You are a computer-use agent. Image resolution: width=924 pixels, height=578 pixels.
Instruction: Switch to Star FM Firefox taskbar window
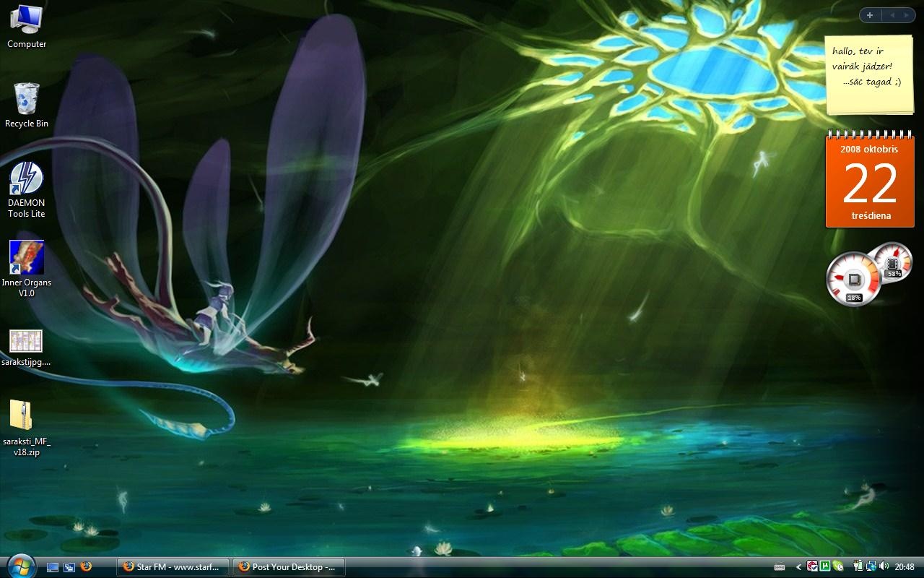173,567
